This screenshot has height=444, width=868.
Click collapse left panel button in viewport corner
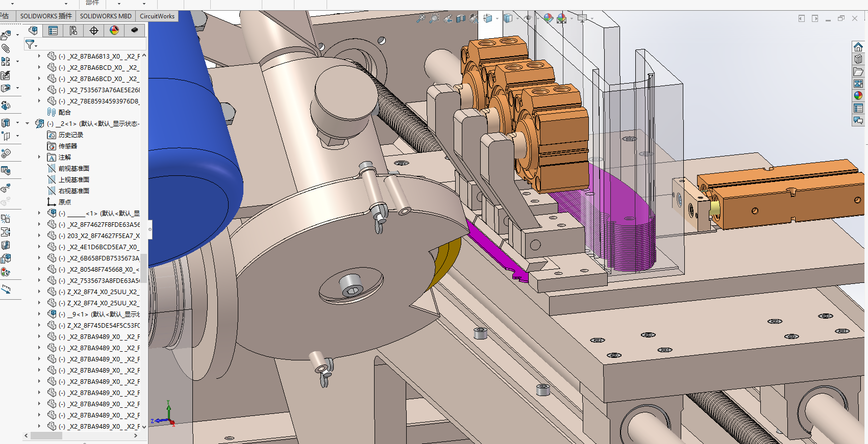[x=801, y=18]
